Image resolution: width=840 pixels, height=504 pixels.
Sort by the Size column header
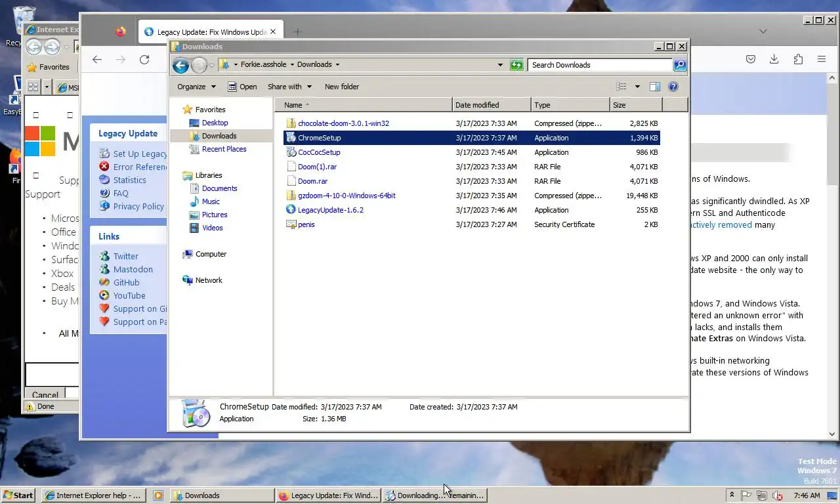tap(636, 105)
